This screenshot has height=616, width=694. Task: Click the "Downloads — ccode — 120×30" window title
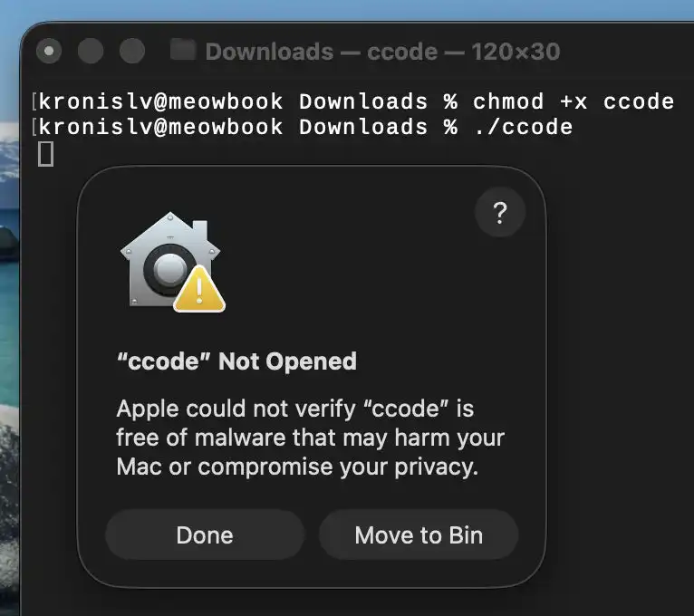(383, 52)
